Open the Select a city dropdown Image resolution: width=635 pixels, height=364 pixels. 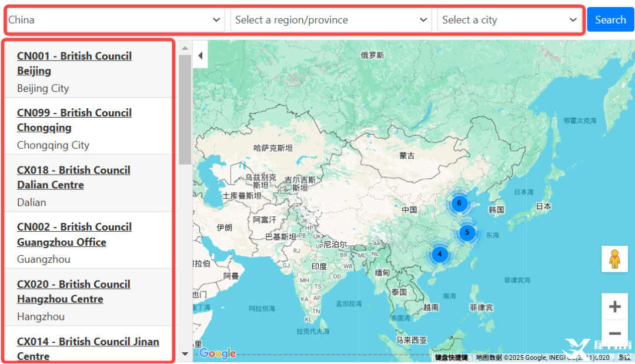pos(509,20)
